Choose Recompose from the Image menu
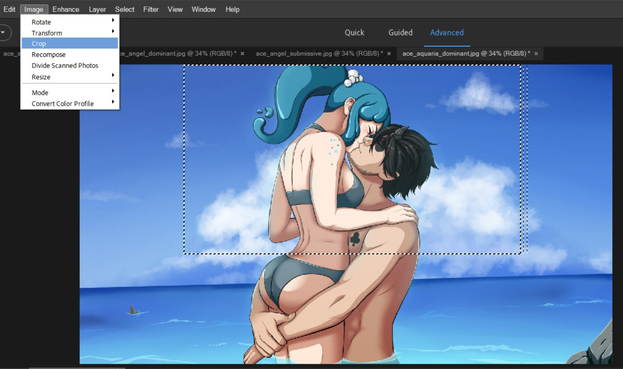The width and height of the screenshot is (623, 369). tap(70, 54)
